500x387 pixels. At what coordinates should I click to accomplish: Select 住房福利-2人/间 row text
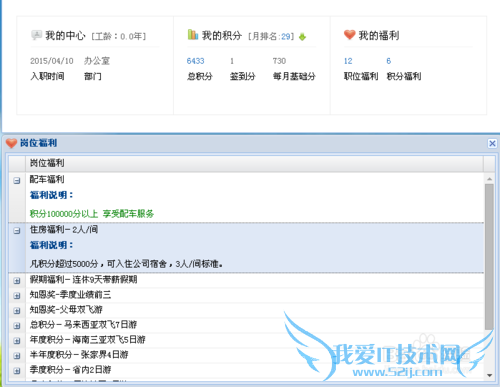(x=64, y=229)
